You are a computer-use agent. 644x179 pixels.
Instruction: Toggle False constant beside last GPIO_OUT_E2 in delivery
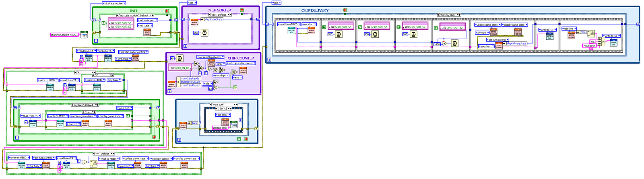[x=436, y=28]
